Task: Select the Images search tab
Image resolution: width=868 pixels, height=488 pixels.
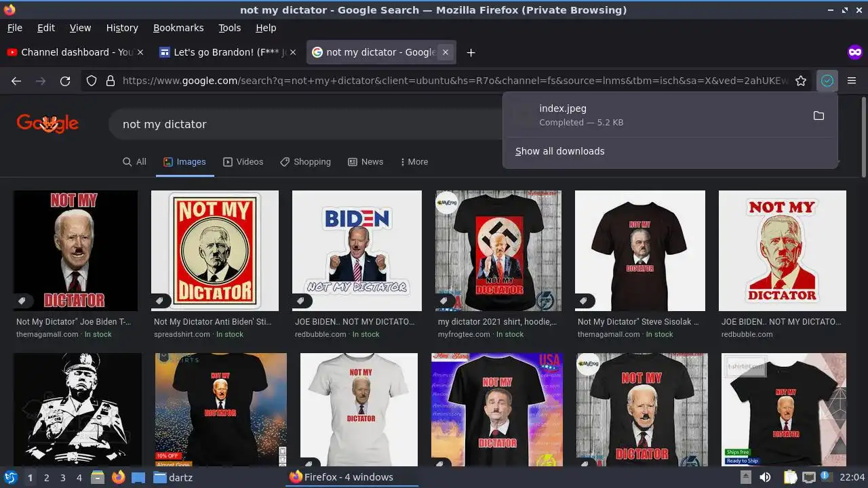Action: [184, 162]
